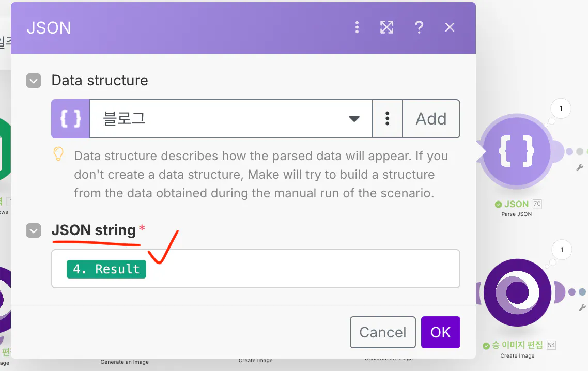Click the curly braces data structure icon

click(71, 119)
